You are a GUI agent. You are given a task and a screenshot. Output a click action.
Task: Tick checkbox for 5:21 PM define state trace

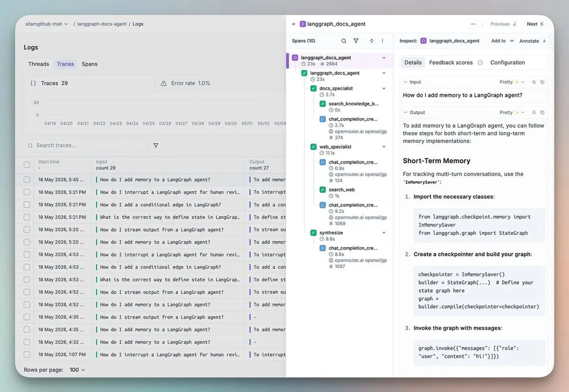coord(27,217)
